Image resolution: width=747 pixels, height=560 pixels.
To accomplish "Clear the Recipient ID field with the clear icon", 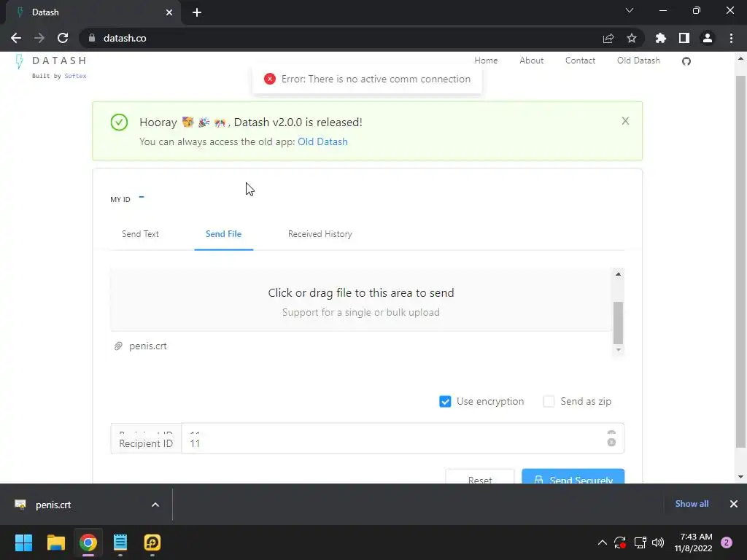I will click(x=611, y=443).
